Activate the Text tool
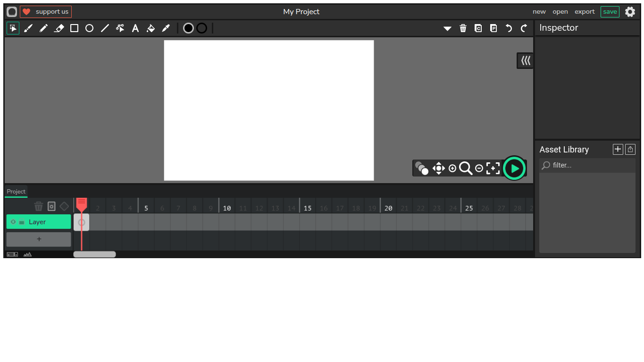The height and width of the screenshot is (362, 644). point(135,28)
